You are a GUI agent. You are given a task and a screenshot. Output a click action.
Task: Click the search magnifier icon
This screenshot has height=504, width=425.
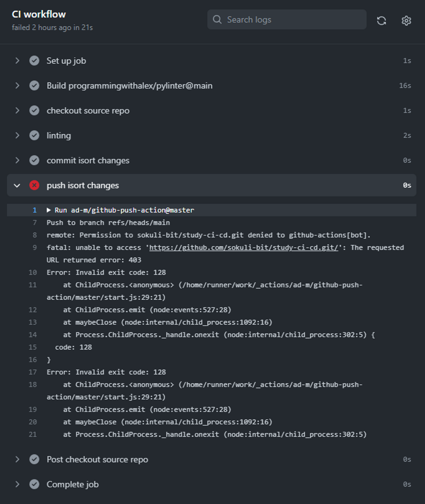tap(217, 20)
